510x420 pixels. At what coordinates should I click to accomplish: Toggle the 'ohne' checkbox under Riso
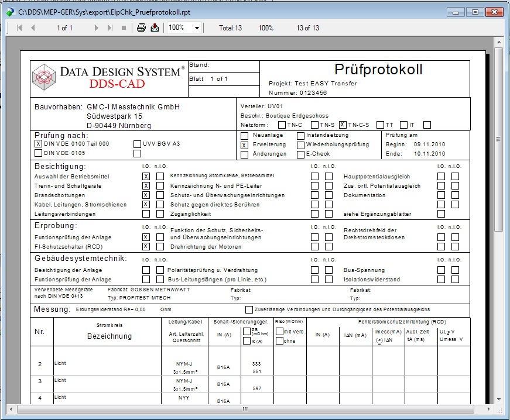[279, 341]
